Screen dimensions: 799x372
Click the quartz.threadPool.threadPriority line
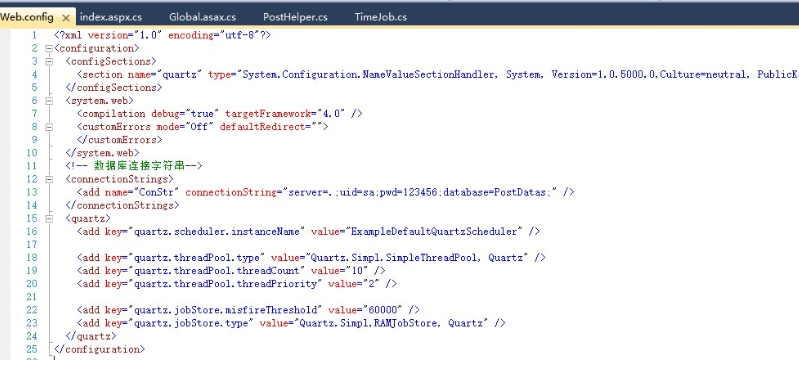point(237,284)
